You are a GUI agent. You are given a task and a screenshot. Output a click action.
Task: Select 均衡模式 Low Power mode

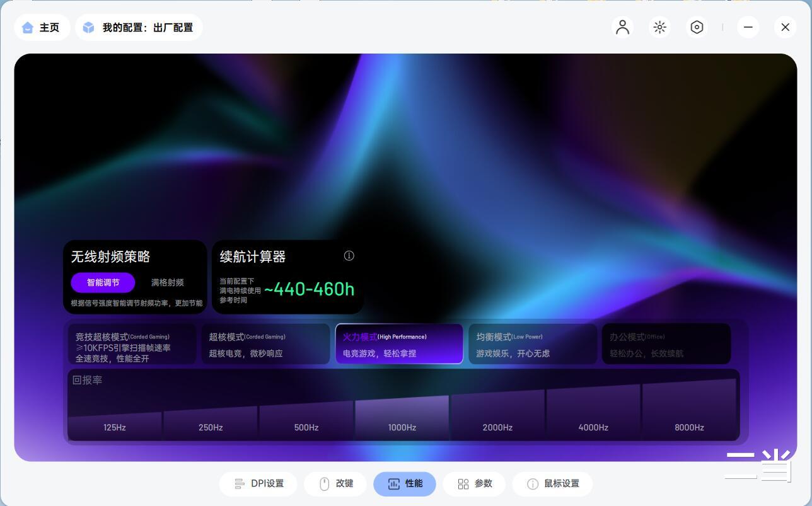tap(533, 344)
